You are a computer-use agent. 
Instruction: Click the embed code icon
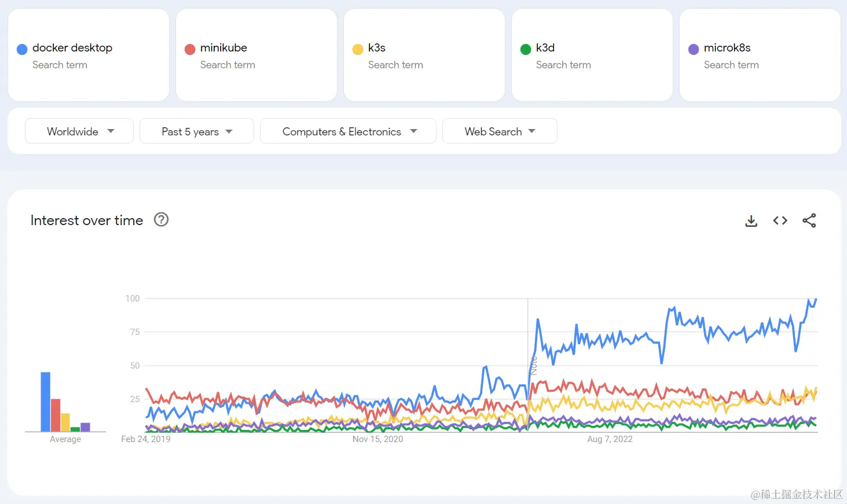pyautogui.click(x=780, y=220)
